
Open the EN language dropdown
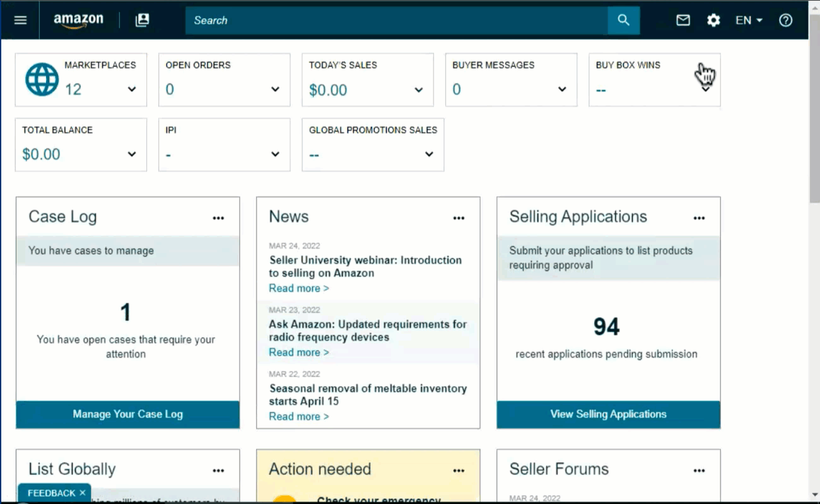[x=749, y=20]
